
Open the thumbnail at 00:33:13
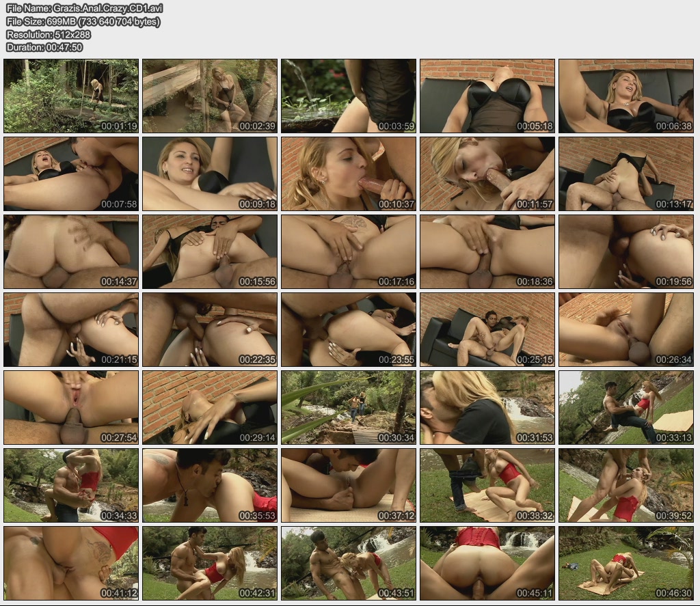626,407
